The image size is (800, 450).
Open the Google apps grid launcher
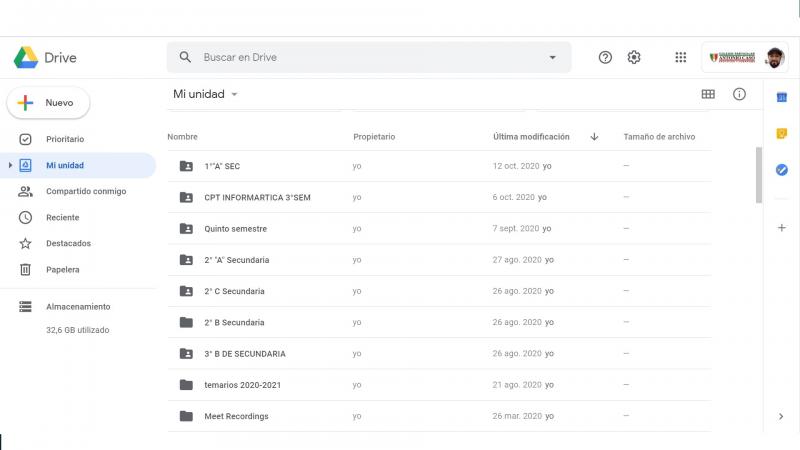pyautogui.click(x=681, y=57)
